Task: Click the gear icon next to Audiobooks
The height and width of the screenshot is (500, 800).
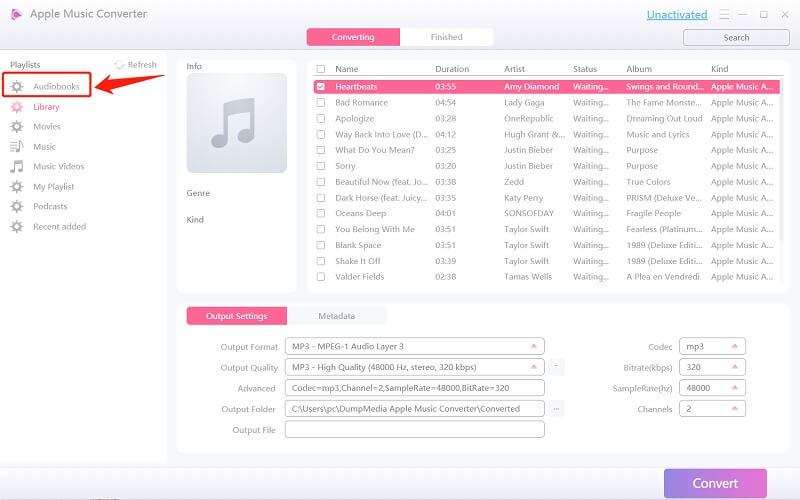Action: [17, 87]
